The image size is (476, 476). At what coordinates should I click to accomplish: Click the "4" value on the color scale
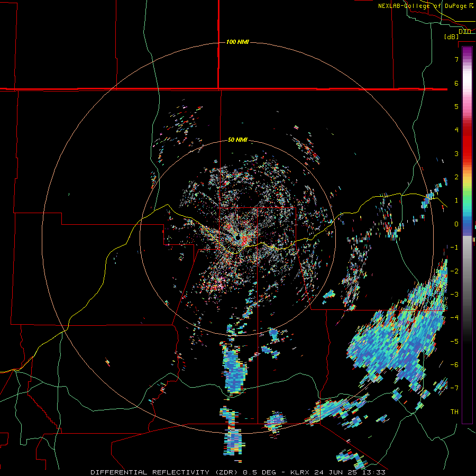(x=456, y=130)
